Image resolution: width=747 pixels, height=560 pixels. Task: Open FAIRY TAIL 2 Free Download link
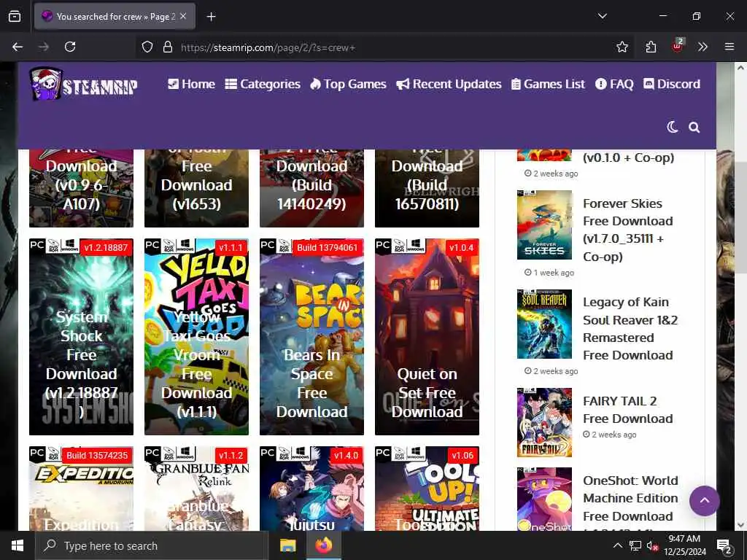tap(628, 410)
